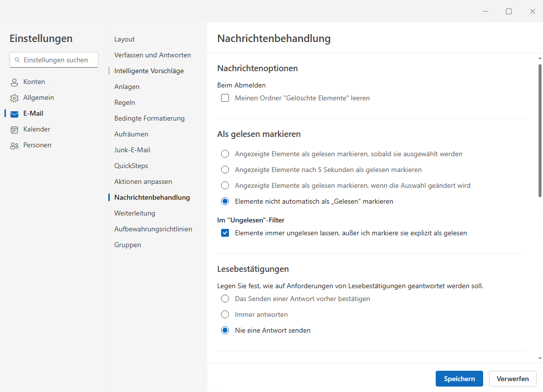Enable emptying Gelöschte Elemente folder on sign-out
The image size is (543, 392).
click(x=225, y=98)
